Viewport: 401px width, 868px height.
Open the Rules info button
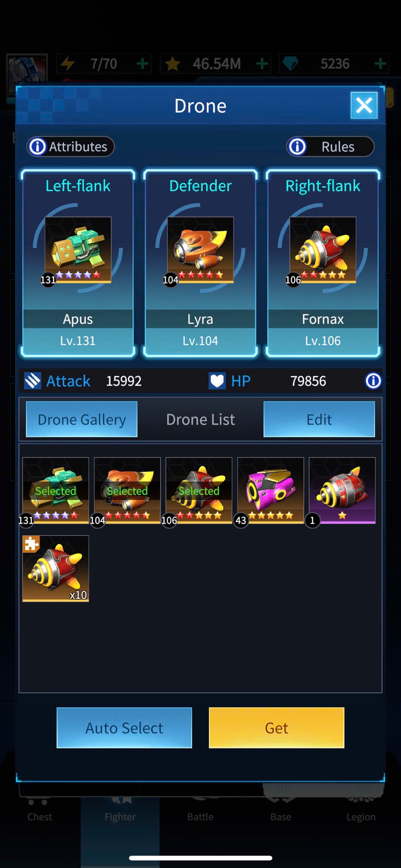point(330,147)
